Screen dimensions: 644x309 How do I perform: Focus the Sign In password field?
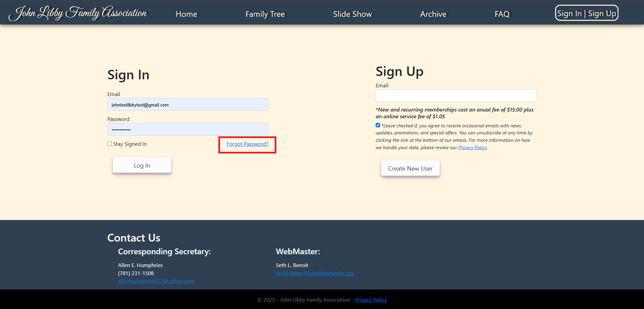click(188, 129)
